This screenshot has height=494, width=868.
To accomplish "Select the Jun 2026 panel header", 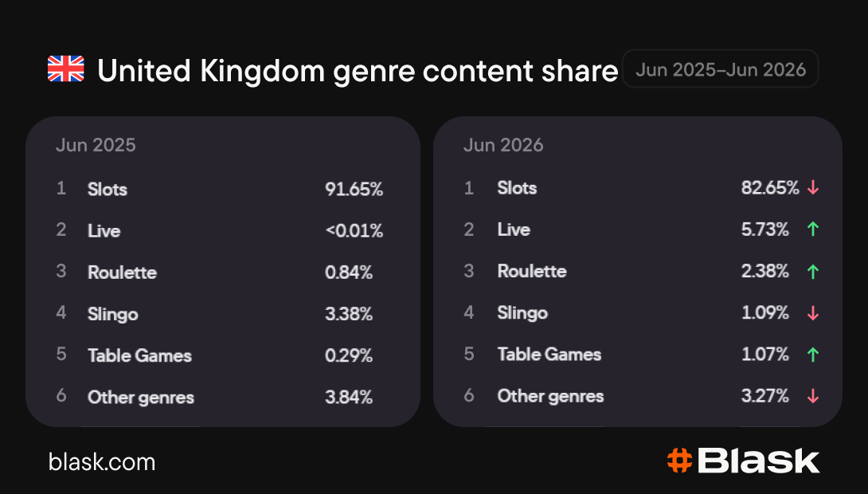I will click(x=503, y=145).
